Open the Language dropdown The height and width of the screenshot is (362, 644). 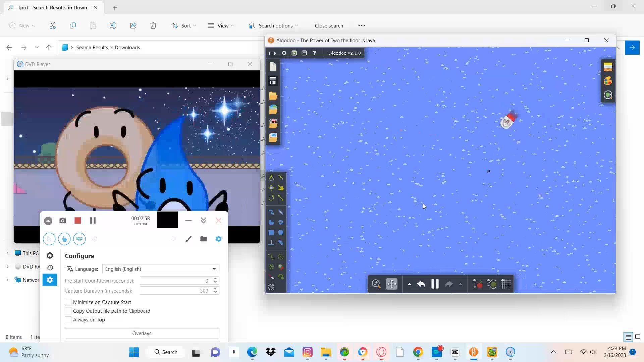point(160,269)
